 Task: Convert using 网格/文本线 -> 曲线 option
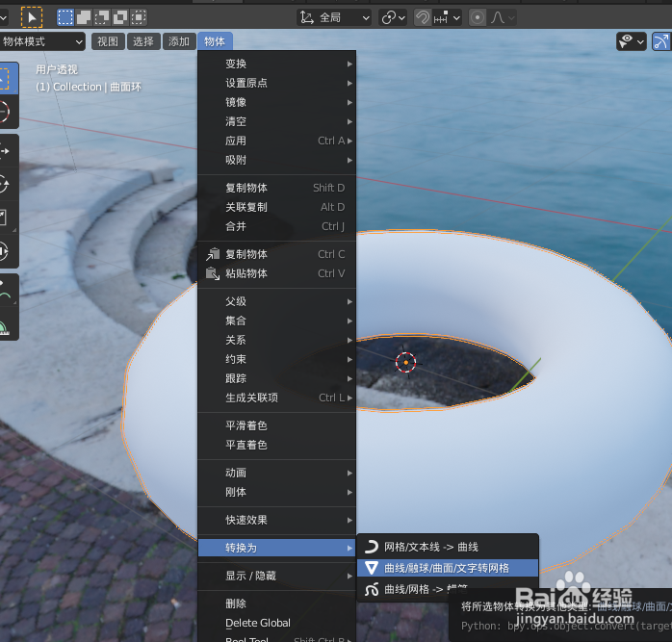pyautogui.click(x=448, y=547)
